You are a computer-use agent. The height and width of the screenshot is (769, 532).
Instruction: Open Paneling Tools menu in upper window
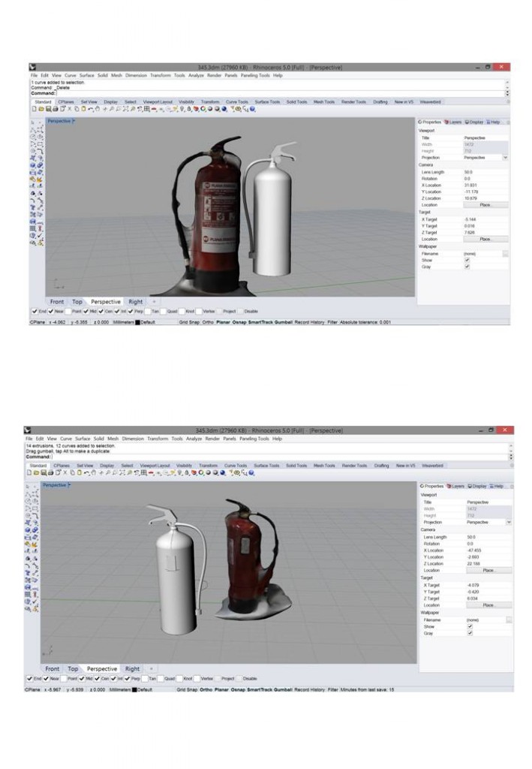[x=255, y=76]
